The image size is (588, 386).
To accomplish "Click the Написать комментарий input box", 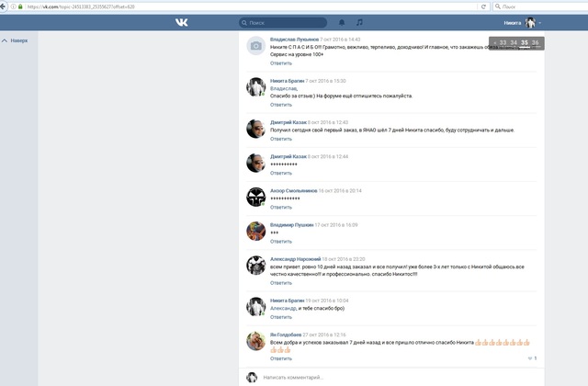I will point(367,377).
